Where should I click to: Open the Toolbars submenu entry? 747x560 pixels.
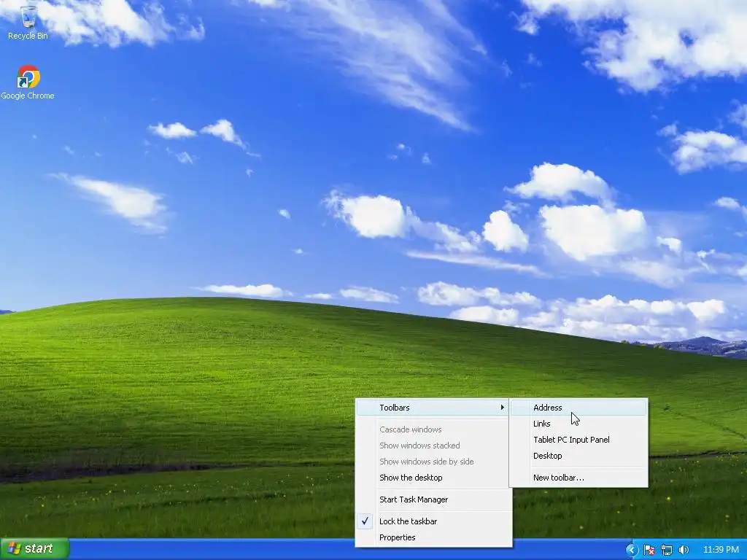pos(433,408)
